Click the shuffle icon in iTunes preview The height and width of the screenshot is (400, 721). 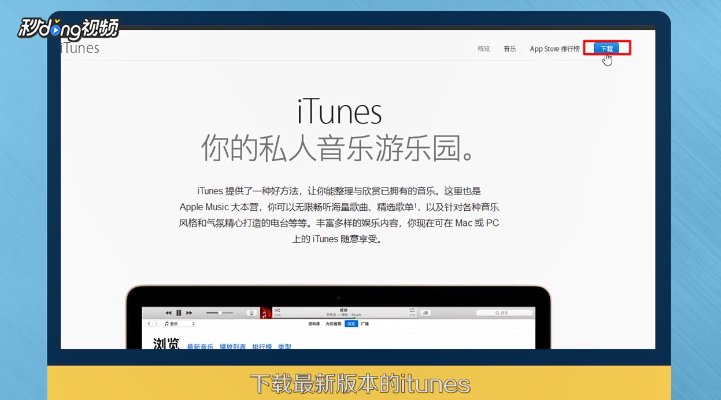pos(277,311)
